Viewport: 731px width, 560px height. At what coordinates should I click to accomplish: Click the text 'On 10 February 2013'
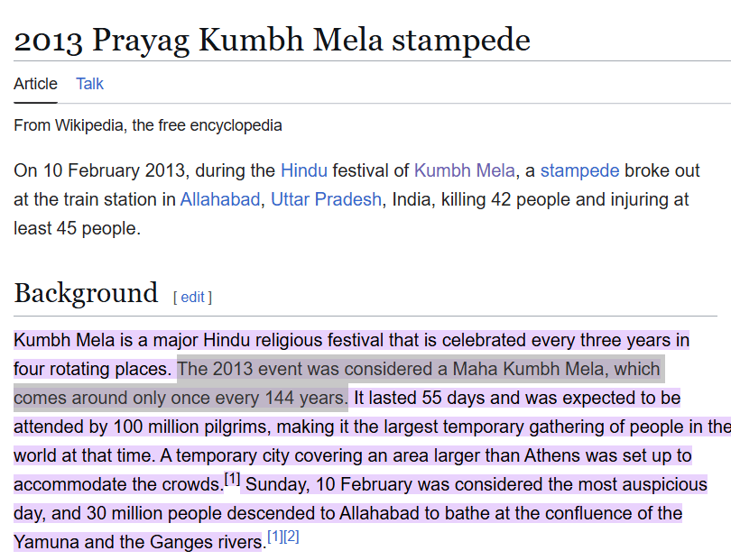99,170
